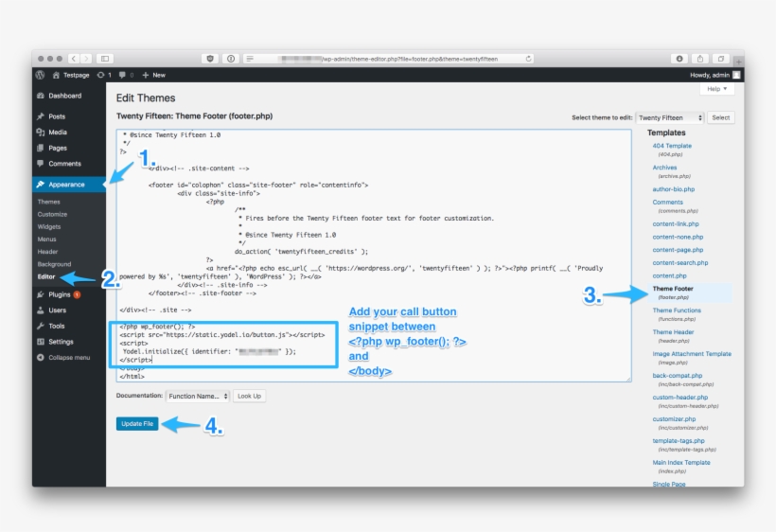Open author-bio.php template
Viewport: 776px width, 532px height.
673,189
